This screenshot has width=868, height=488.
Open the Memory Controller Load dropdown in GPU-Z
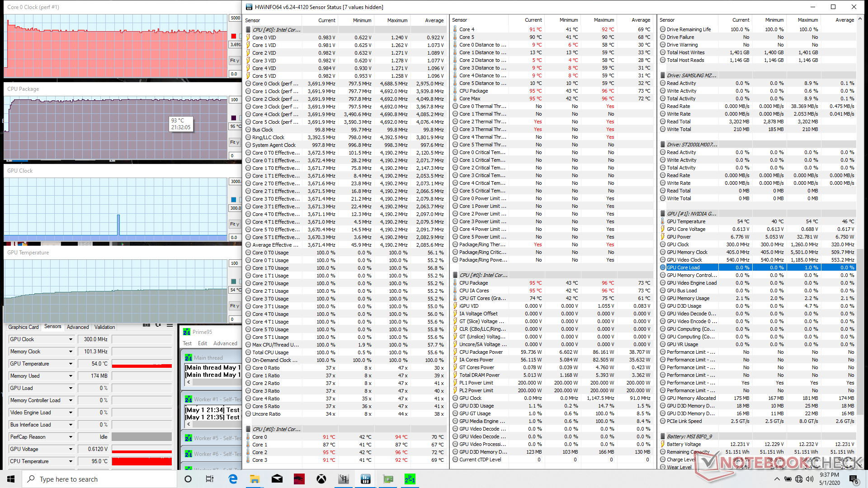click(x=71, y=400)
